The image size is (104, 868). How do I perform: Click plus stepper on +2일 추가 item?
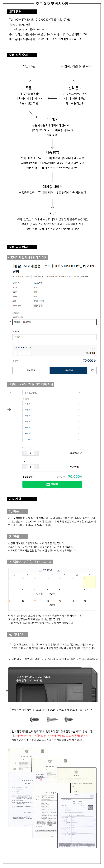pos(36,453)
